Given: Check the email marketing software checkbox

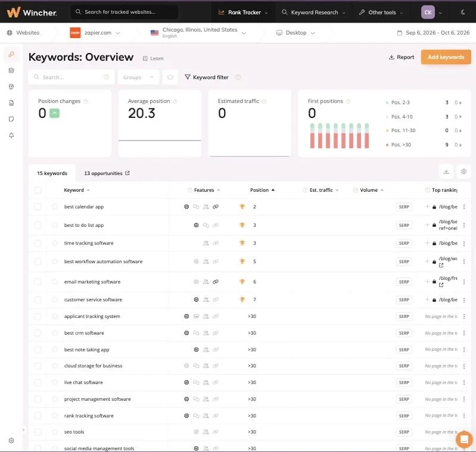Looking at the screenshot, I should 38,282.
